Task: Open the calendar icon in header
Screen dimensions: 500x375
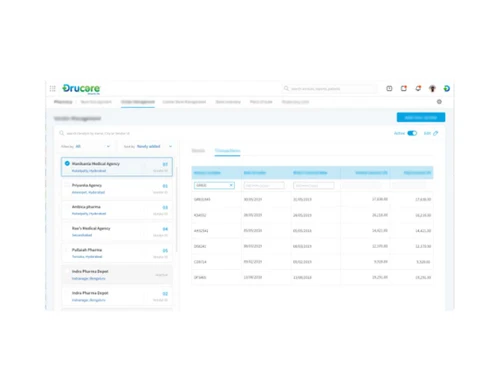Action: [389, 88]
